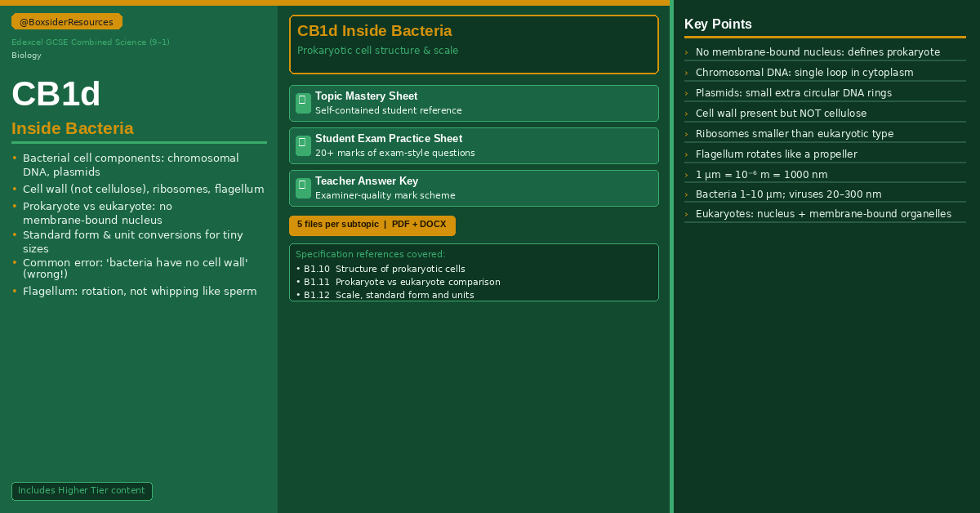Click the large 'CB1d' heading

click(56, 94)
